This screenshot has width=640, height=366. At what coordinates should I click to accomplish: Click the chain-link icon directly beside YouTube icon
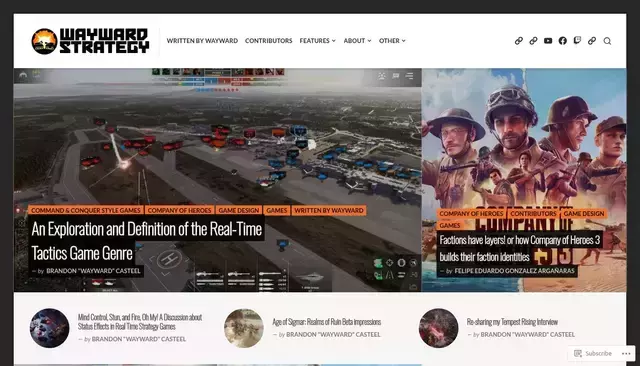533,41
